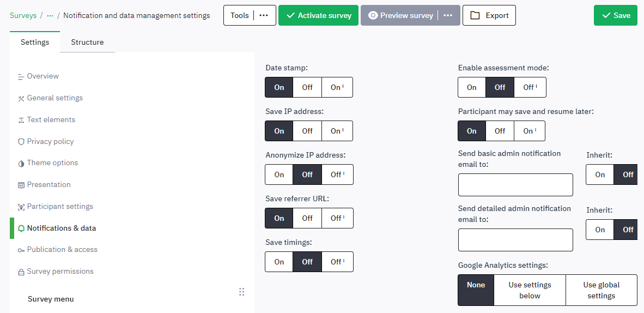
Task: Switch to the Structure tab
Action: (x=87, y=42)
